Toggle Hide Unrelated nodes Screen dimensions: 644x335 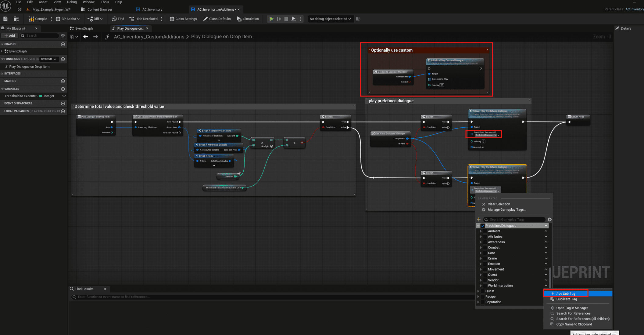144,19
